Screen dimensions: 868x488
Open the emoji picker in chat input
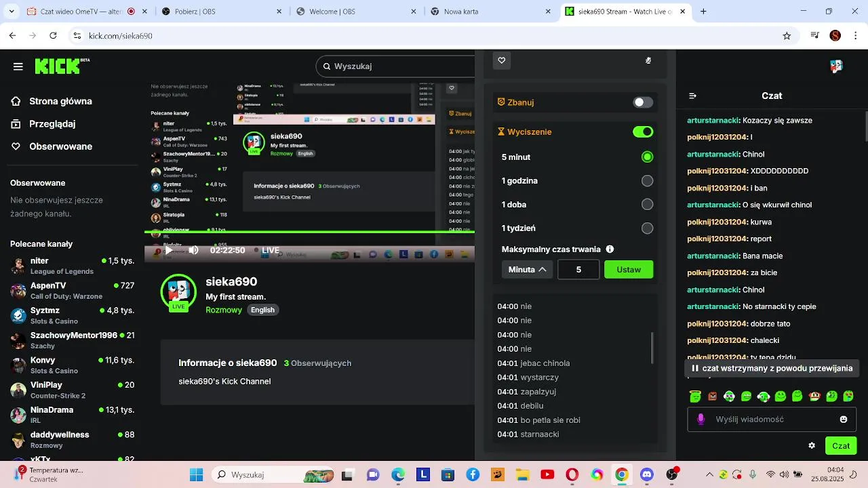click(844, 420)
